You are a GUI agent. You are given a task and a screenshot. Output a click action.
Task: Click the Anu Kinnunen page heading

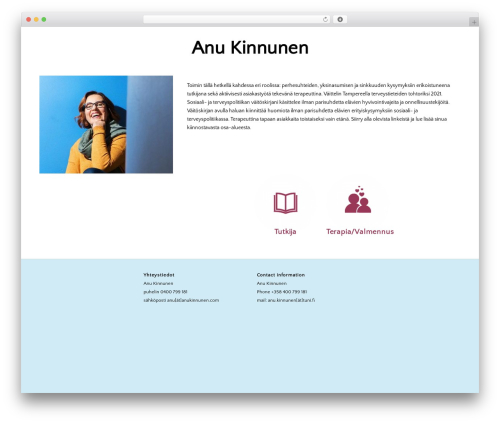(250, 48)
